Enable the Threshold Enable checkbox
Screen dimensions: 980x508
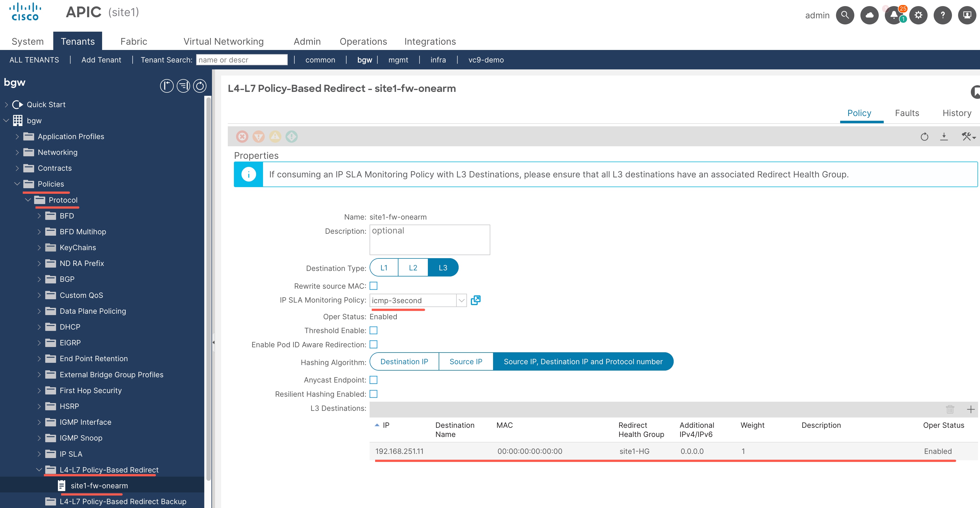tap(373, 330)
